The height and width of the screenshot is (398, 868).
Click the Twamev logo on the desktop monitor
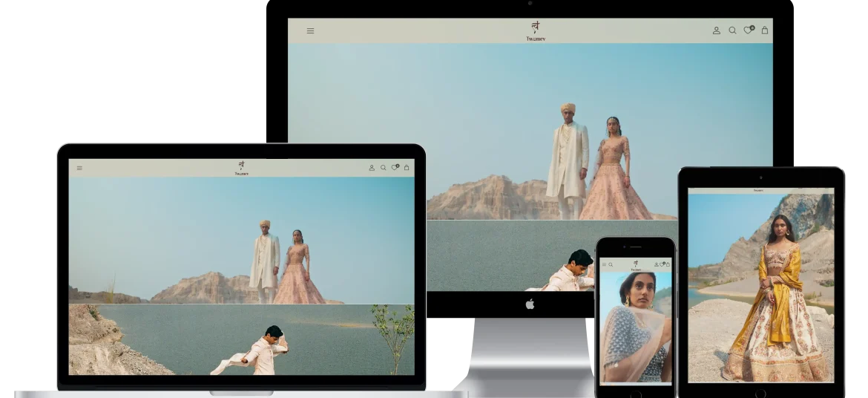535,31
